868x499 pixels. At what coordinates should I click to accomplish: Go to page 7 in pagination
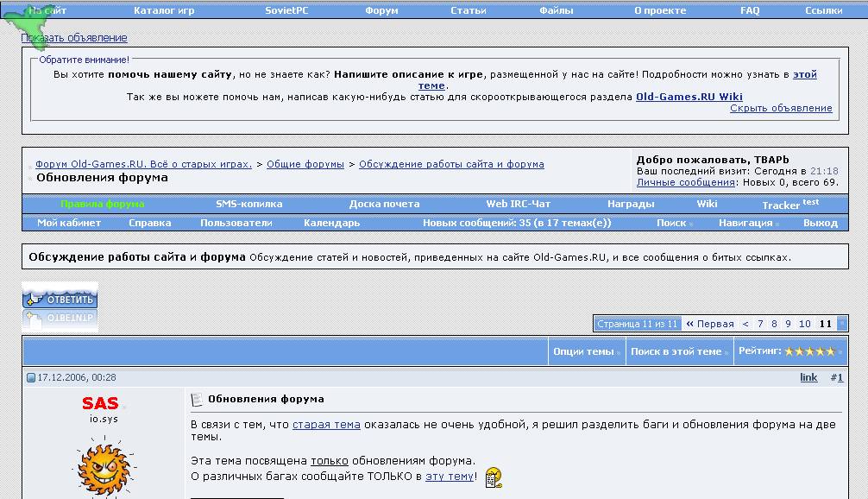coord(760,324)
